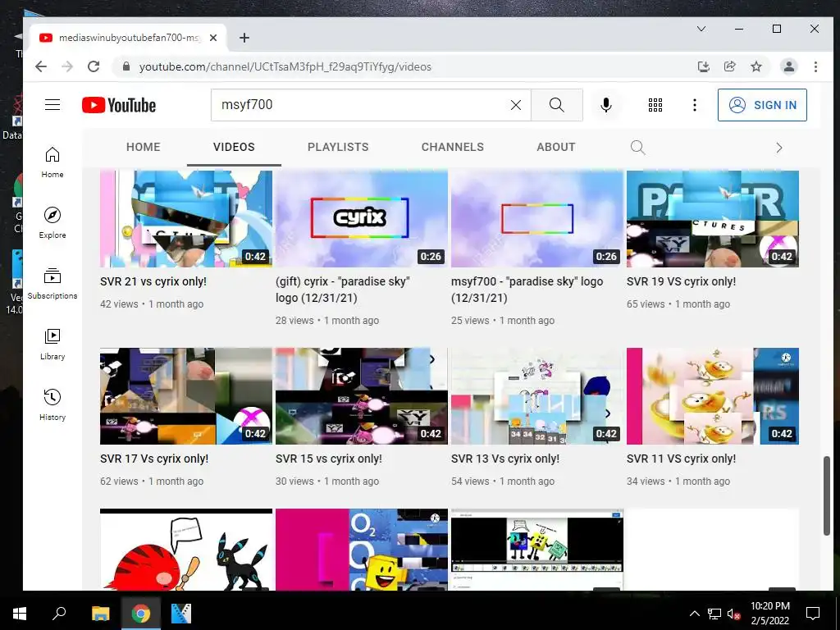Viewport: 840px width, 630px height.
Task: Open Library in the sidebar
Action: (x=52, y=345)
